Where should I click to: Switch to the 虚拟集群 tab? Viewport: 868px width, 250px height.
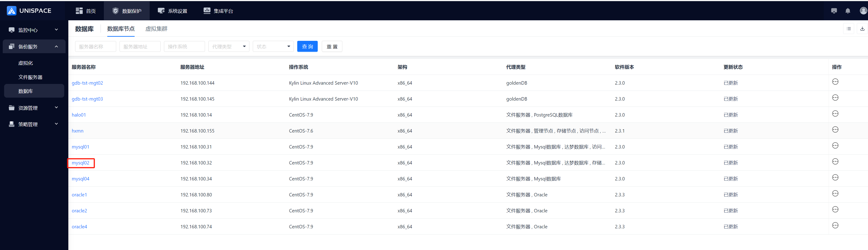[156, 29]
